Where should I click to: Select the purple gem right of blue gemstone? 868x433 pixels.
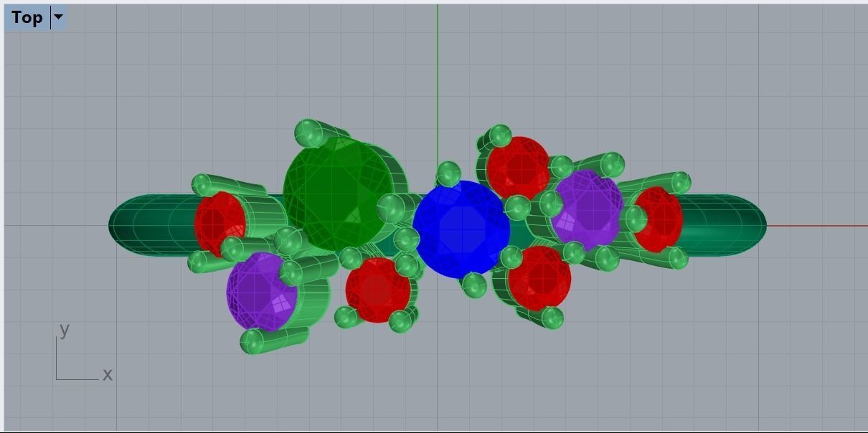[x=588, y=209]
